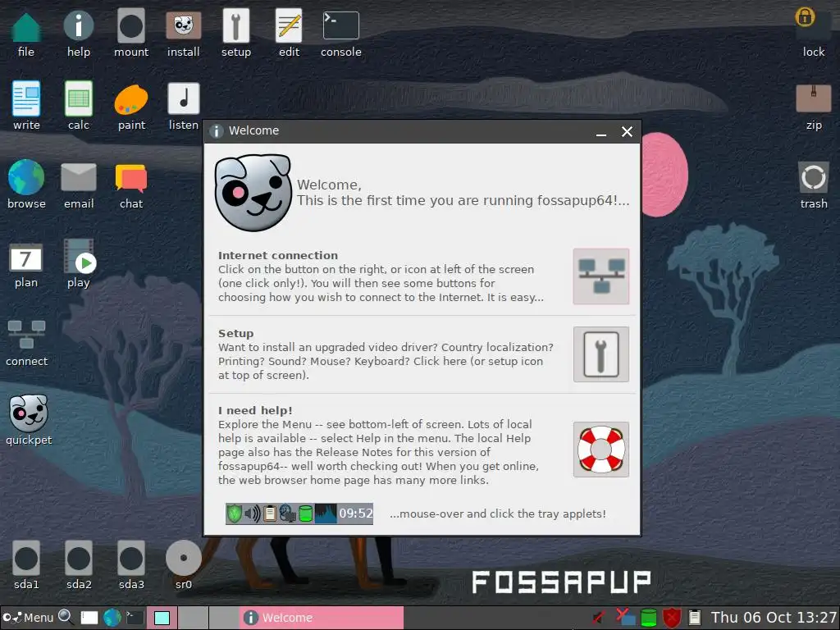Screen dimensions: 840x630
Task: Click the green storage cylinder tray icon
Action: [x=649, y=618]
